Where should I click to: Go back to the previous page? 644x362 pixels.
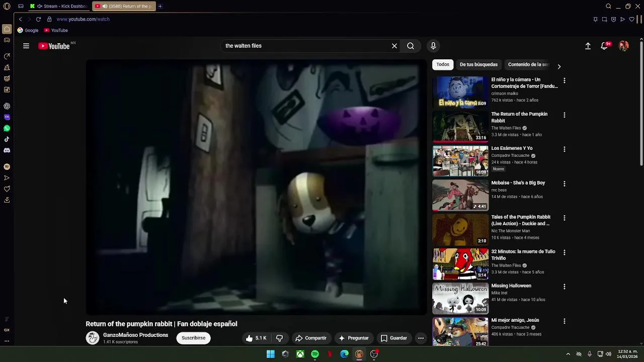coord(20,19)
